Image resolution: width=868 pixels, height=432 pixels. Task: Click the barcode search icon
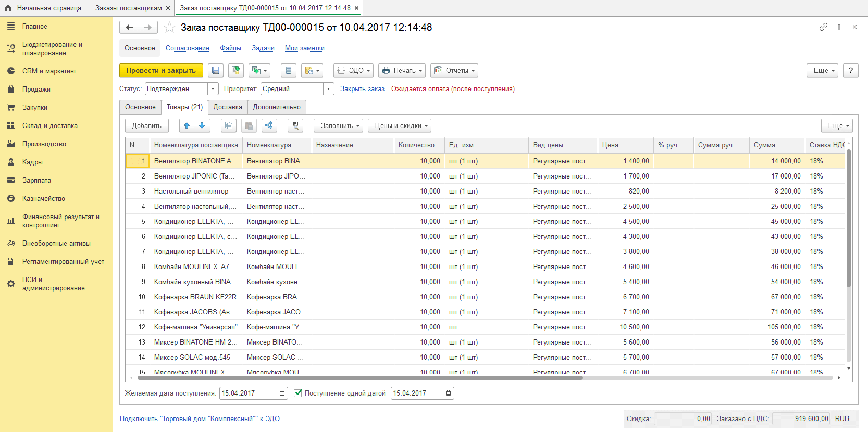[295, 125]
